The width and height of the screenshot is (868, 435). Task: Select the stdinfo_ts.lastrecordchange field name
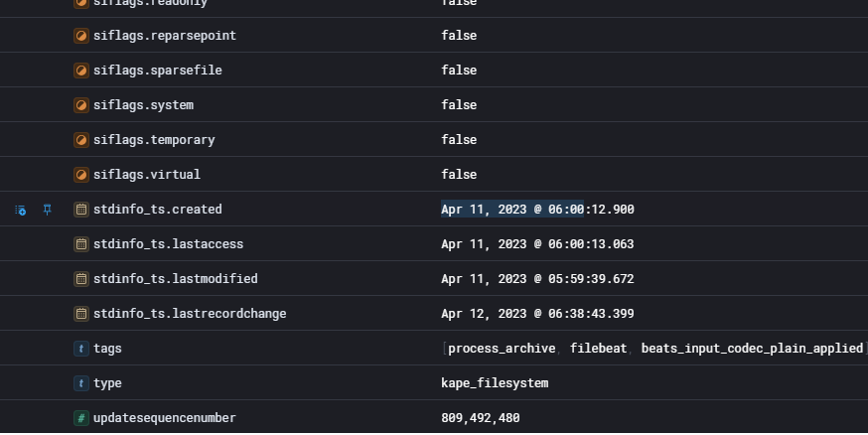coord(190,314)
